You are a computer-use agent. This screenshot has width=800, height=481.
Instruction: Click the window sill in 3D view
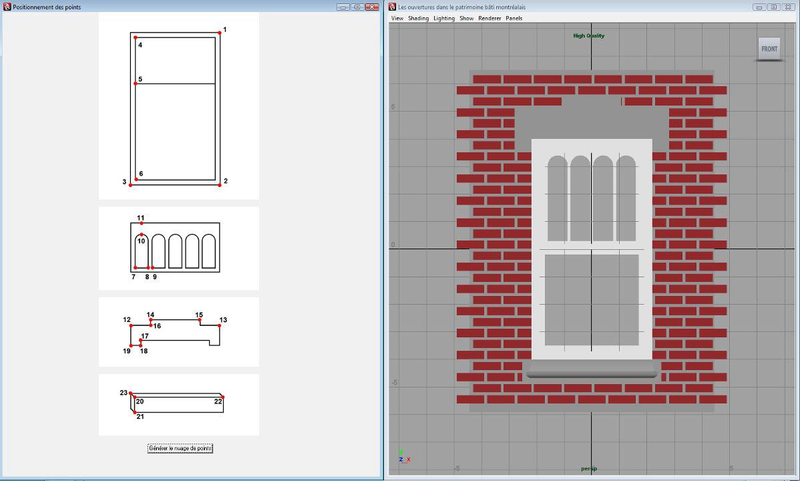[592, 369]
